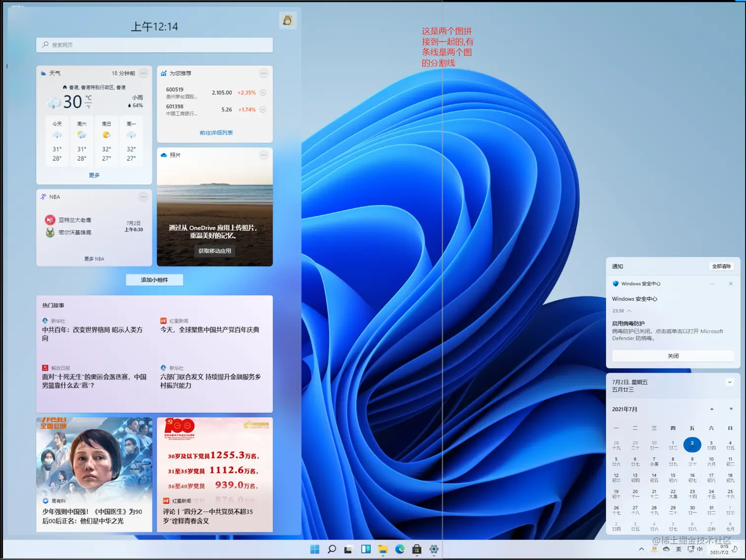This screenshot has height=560, width=746.
Task: Select 今天 forecast in Weather widget
Action: (57, 141)
